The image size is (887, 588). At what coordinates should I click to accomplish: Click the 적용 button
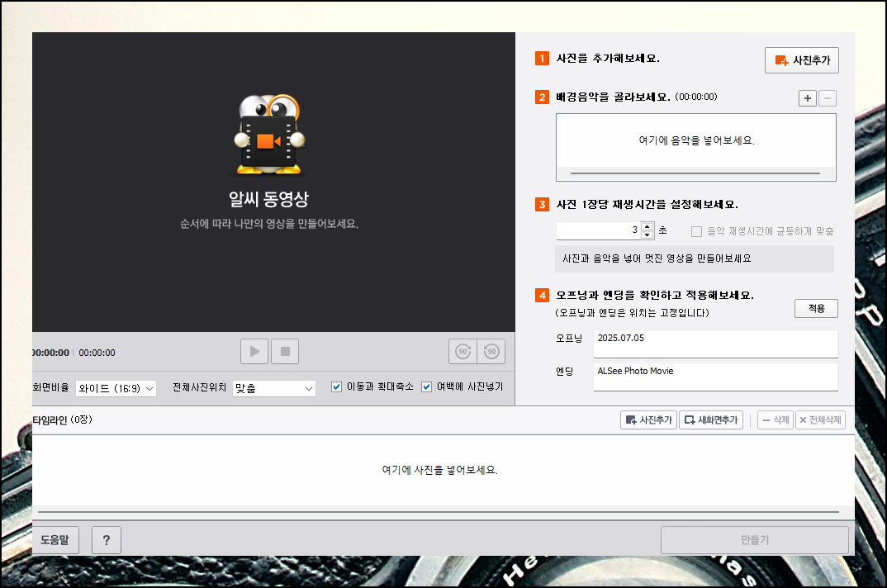816,308
